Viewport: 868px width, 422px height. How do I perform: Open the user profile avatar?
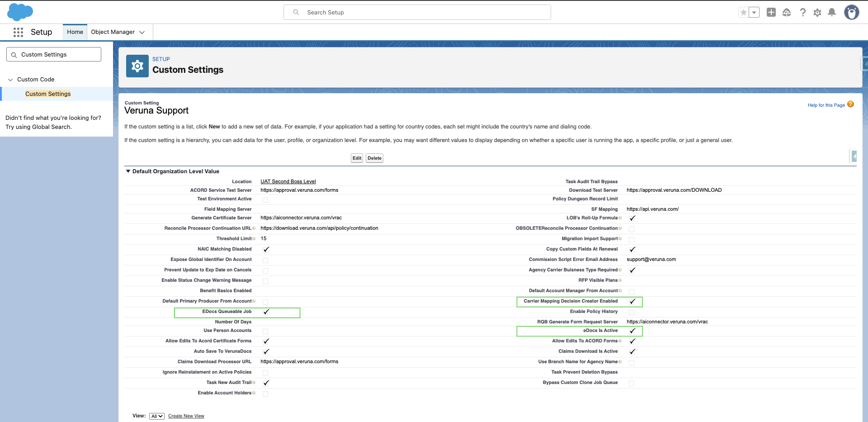point(852,13)
